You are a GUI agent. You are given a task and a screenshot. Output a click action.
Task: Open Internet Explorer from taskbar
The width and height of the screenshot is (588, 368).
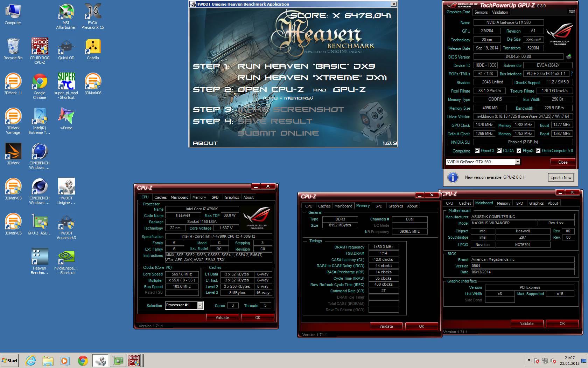[31, 360]
